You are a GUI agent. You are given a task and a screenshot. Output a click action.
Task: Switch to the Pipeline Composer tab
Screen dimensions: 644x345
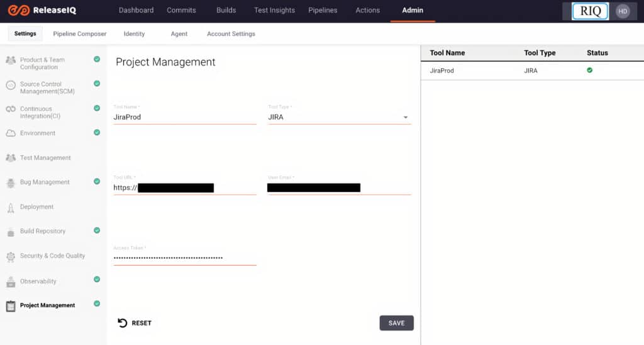pyautogui.click(x=80, y=34)
